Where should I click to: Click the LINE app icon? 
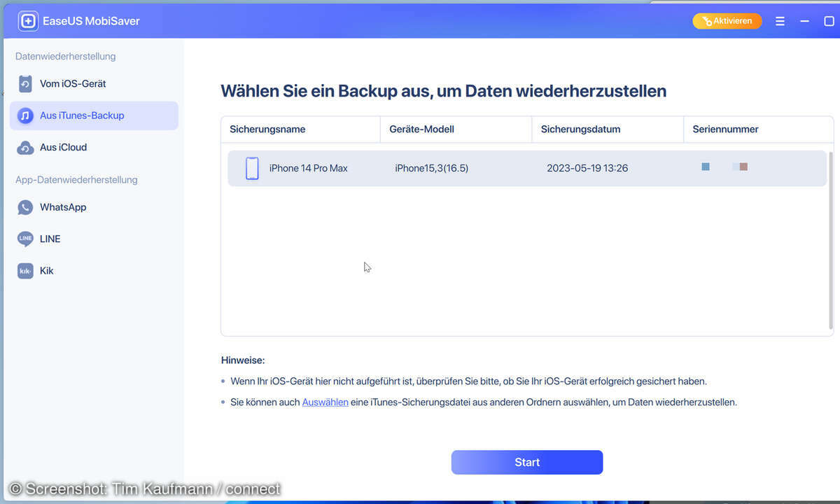25,239
